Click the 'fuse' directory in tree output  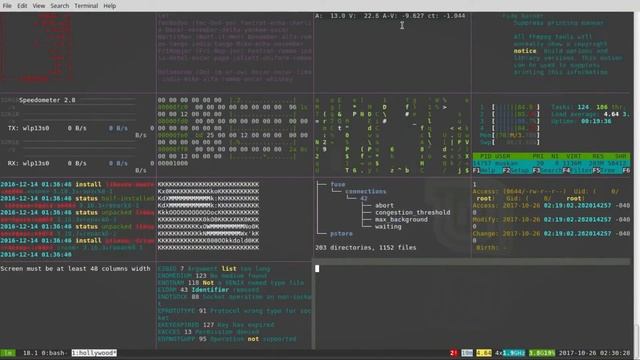pos(338,184)
